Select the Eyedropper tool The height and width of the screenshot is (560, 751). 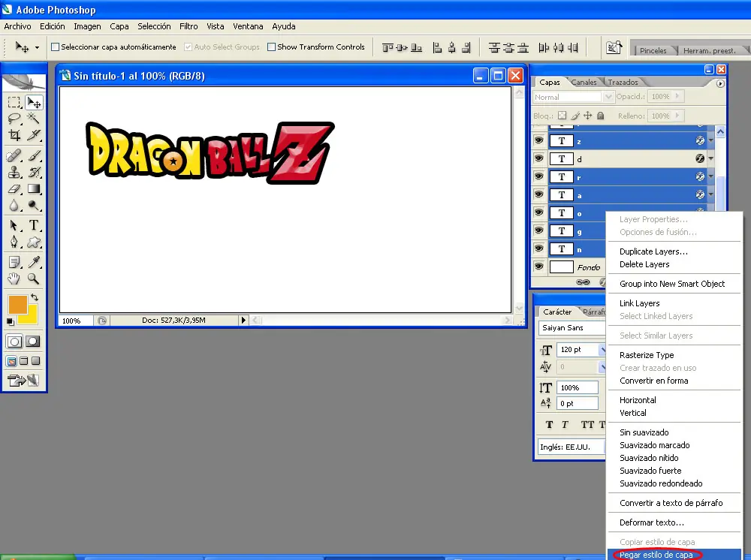(x=34, y=262)
